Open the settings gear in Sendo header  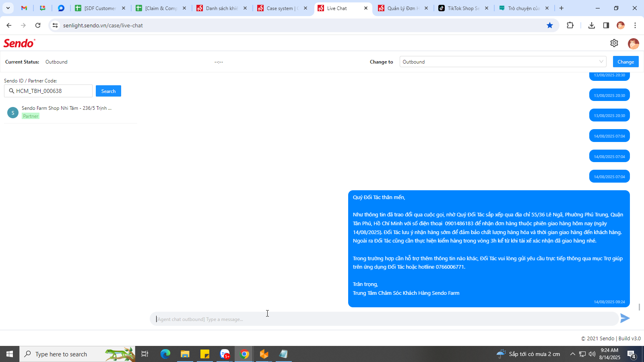[x=614, y=43]
